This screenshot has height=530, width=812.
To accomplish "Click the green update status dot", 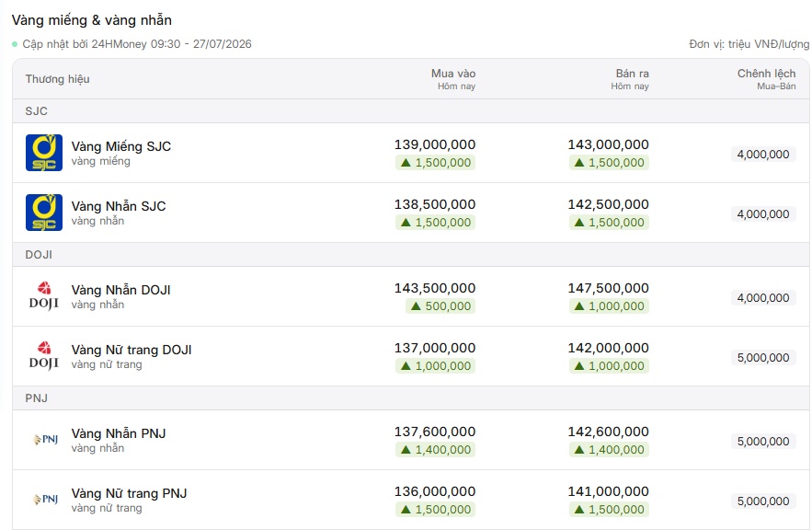I will click(x=15, y=44).
